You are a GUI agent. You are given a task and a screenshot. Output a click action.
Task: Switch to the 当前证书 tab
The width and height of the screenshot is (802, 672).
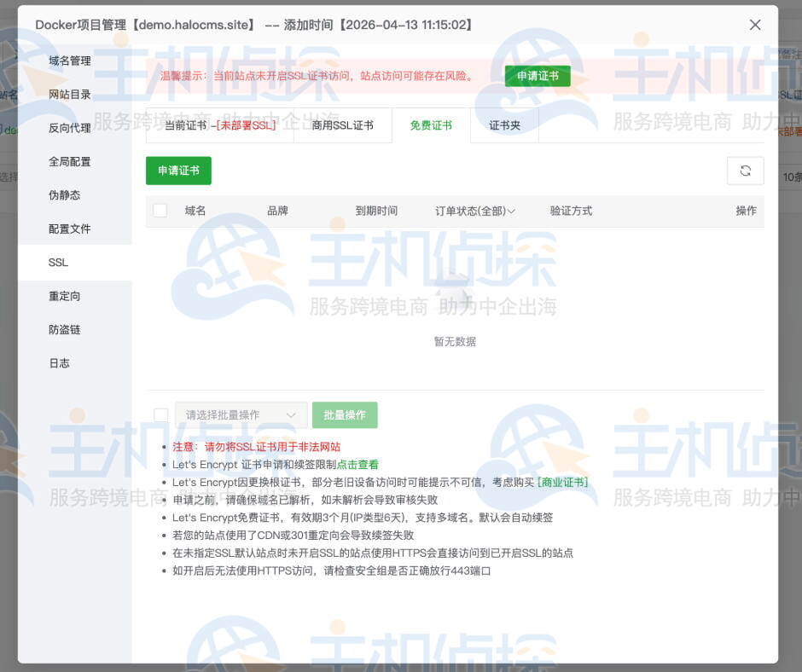[220, 125]
